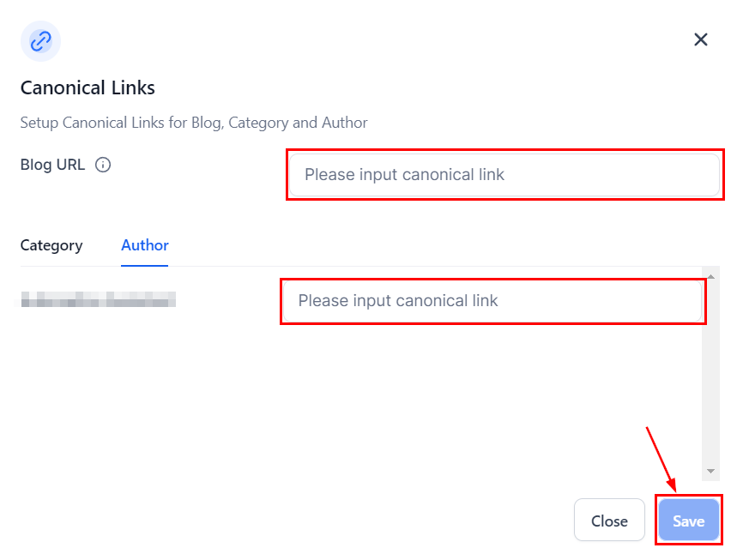743x560 pixels.
Task: Click the Canonical Links heading
Action: (x=88, y=87)
